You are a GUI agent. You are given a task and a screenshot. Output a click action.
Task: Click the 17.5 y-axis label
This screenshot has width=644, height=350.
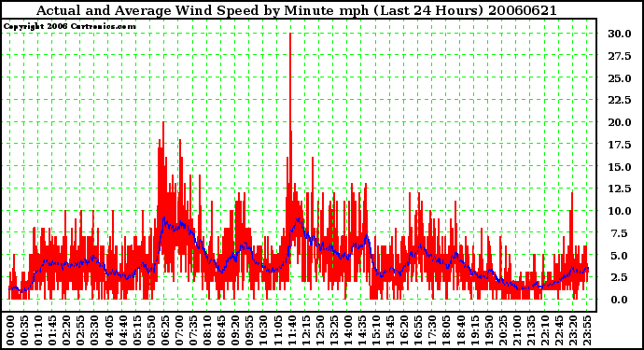[x=620, y=145]
